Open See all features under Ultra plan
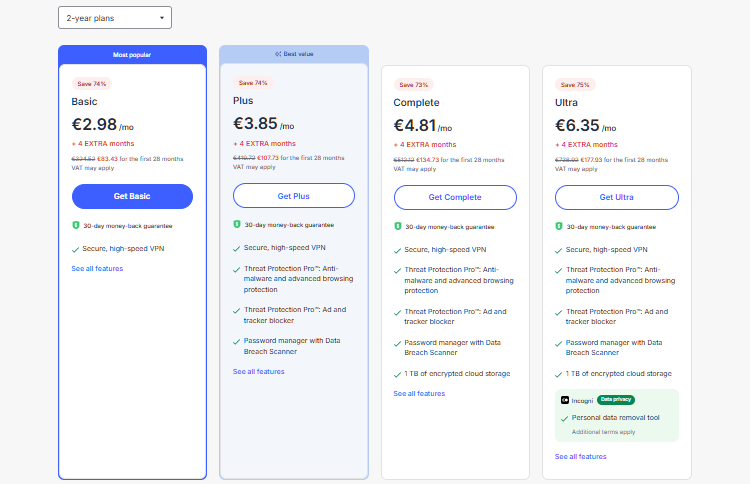The height and width of the screenshot is (484, 750). click(x=580, y=456)
